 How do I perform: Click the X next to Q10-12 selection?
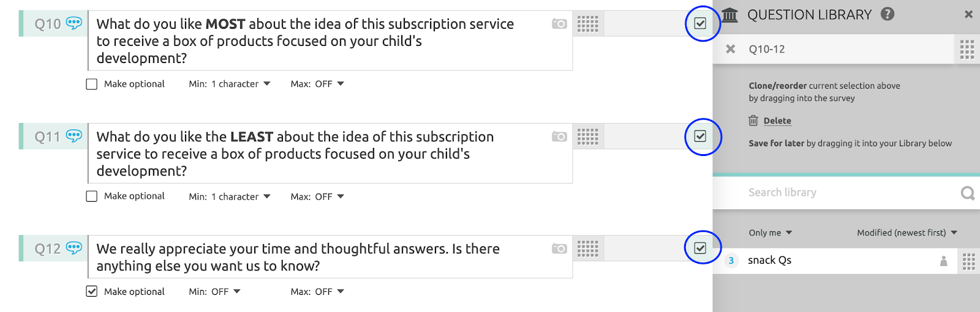pos(731,49)
